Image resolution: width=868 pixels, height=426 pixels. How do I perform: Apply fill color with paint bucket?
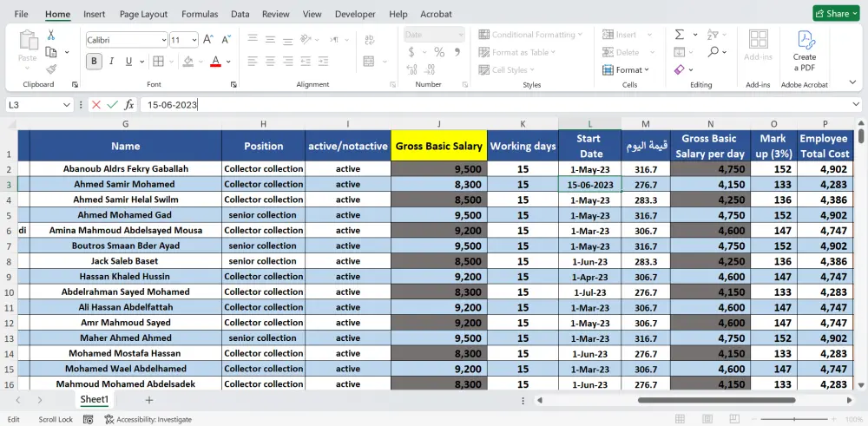[x=188, y=61]
